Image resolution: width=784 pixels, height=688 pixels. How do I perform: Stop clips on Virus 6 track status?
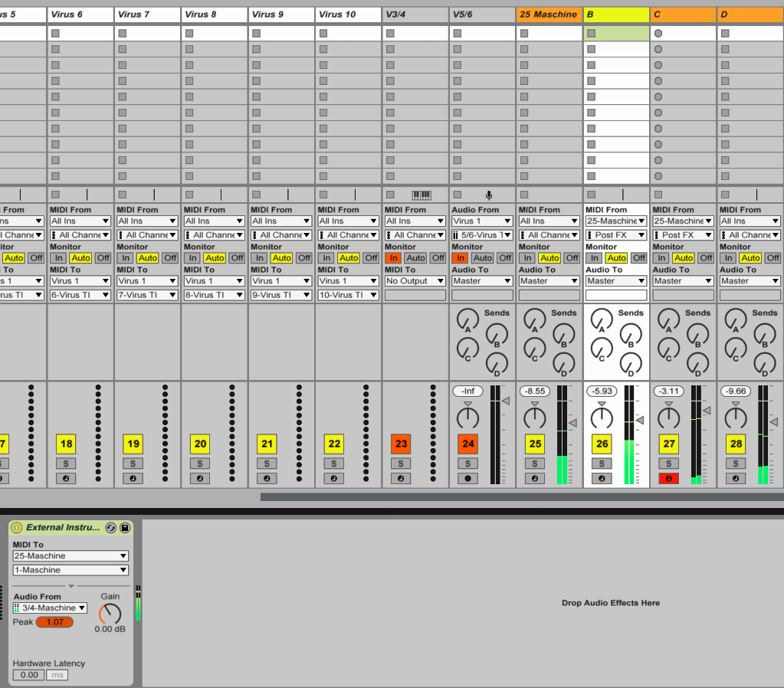point(55,195)
